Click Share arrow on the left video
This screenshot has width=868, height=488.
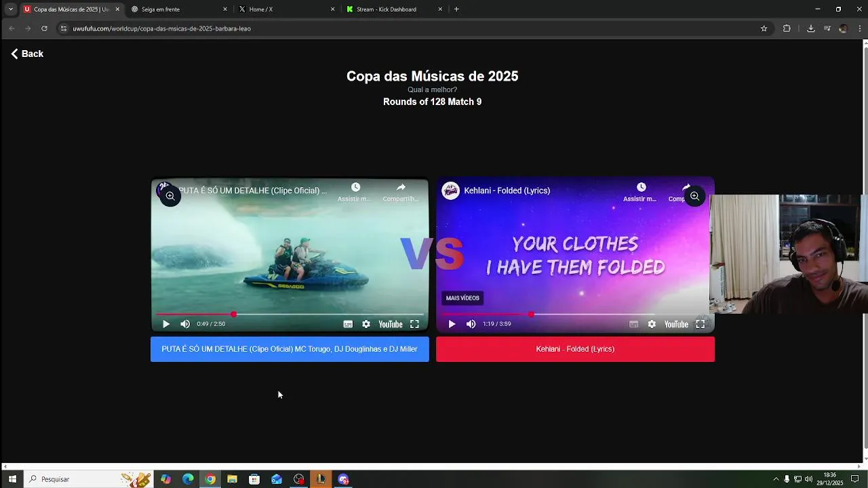[401, 188]
